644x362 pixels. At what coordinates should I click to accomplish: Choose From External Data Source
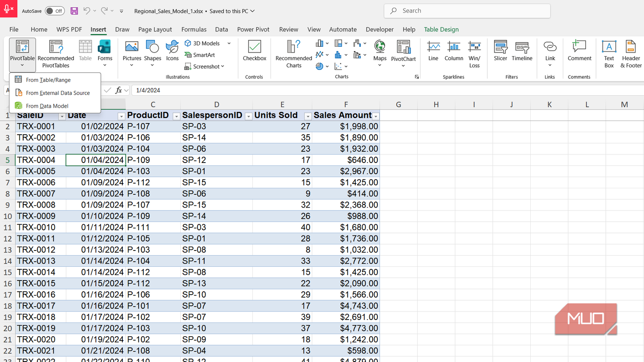(x=55, y=93)
